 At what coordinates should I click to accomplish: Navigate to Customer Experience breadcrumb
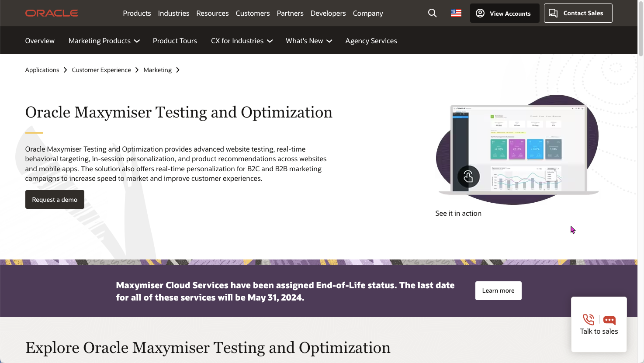pos(101,70)
